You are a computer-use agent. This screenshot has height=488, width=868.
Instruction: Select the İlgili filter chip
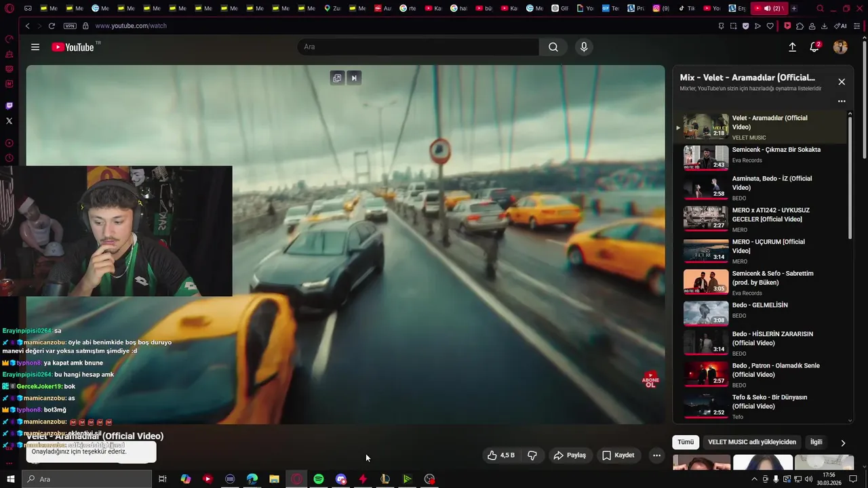[x=816, y=442]
